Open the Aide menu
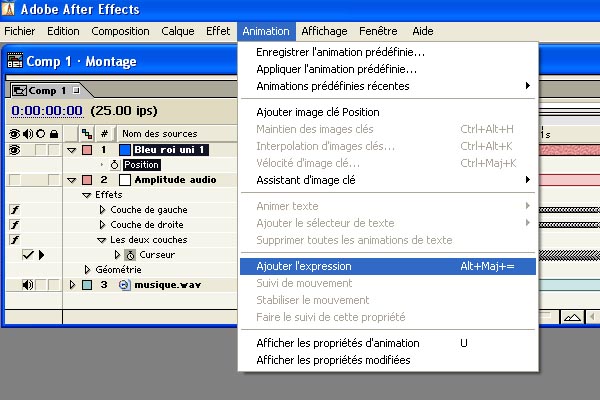Viewport: 600px width, 400px height. (423, 31)
